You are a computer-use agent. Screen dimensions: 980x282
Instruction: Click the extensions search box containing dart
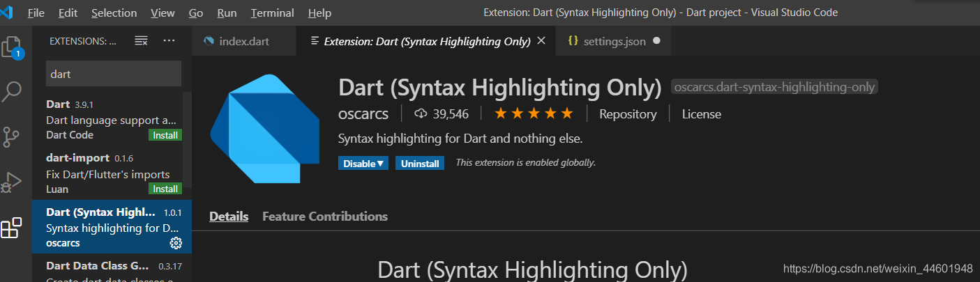[x=114, y=74]
